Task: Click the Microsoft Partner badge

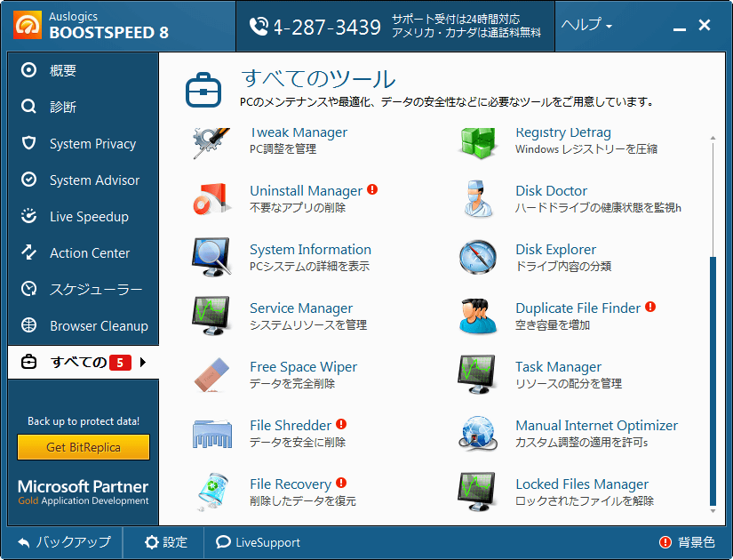Action: [84, 492]
